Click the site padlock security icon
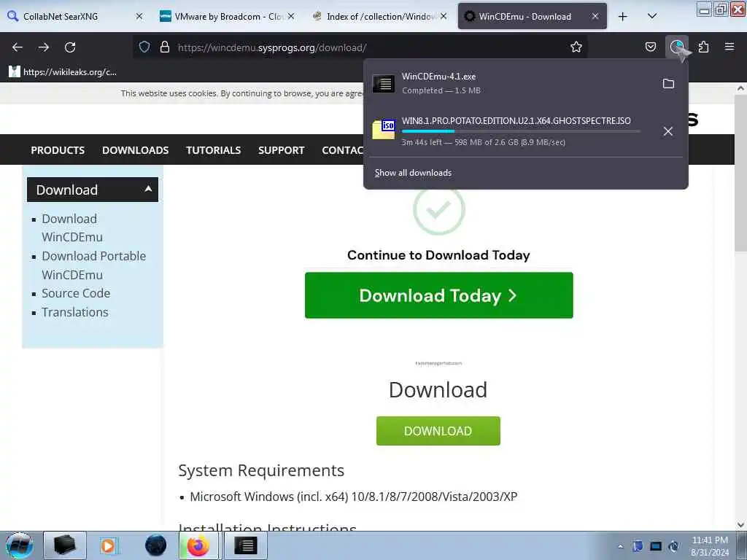 [165, 47]
